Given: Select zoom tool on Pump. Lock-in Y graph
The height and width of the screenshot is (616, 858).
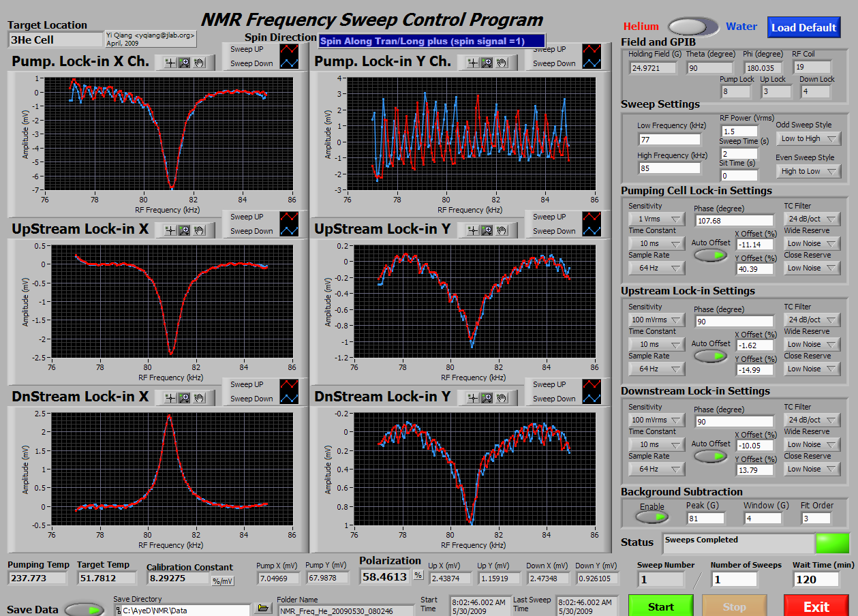Looking at the screenshot, I should 488,63.
